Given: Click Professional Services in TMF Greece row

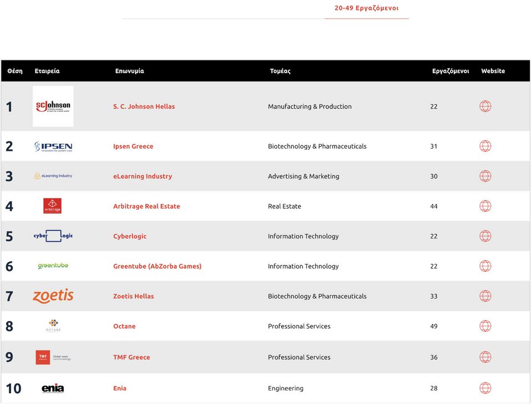Looking at the screenshot, I should tap(299, 357).
